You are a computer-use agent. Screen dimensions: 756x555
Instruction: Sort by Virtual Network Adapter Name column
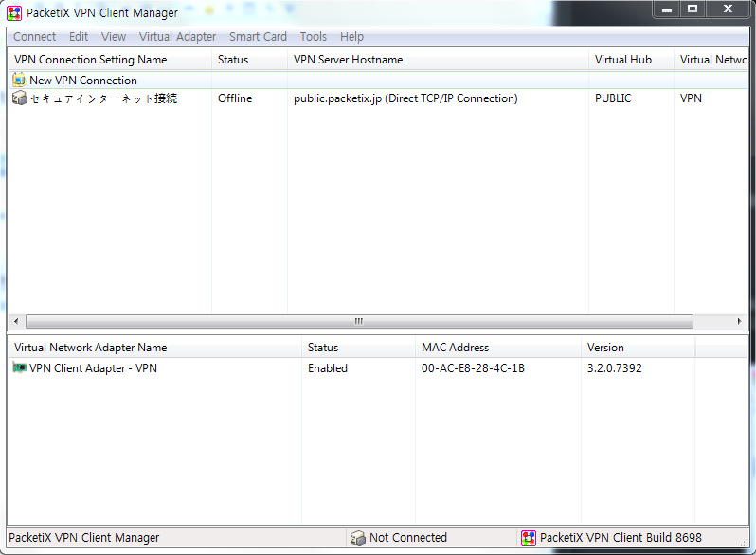[154, 348]
